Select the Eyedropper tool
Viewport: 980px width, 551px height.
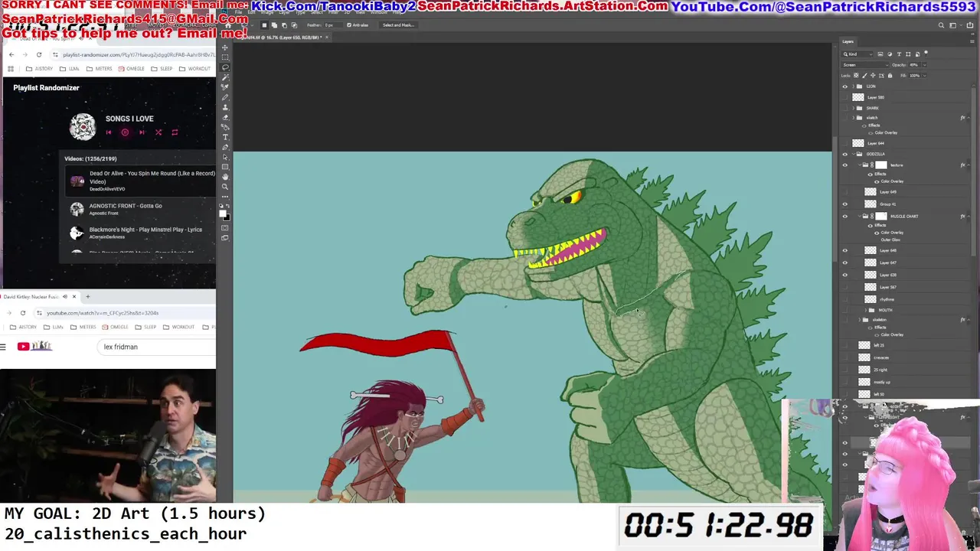[225, 87]
